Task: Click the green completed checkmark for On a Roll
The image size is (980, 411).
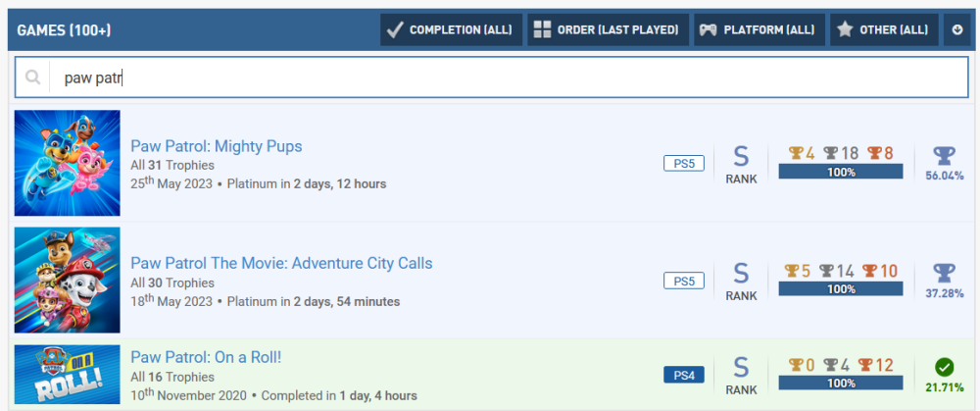Action: pyautogui.click(x=943, y=368)
